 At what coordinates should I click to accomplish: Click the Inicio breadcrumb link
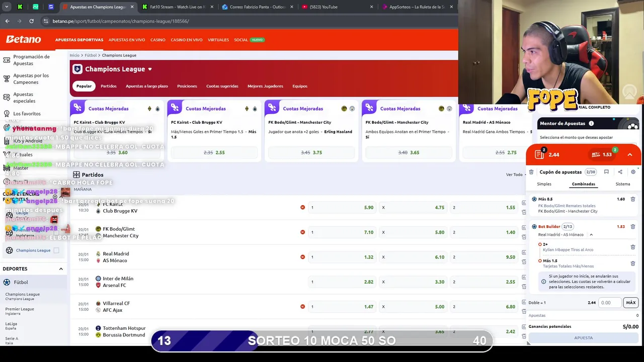pyautogui.click(x=74, y=55)
